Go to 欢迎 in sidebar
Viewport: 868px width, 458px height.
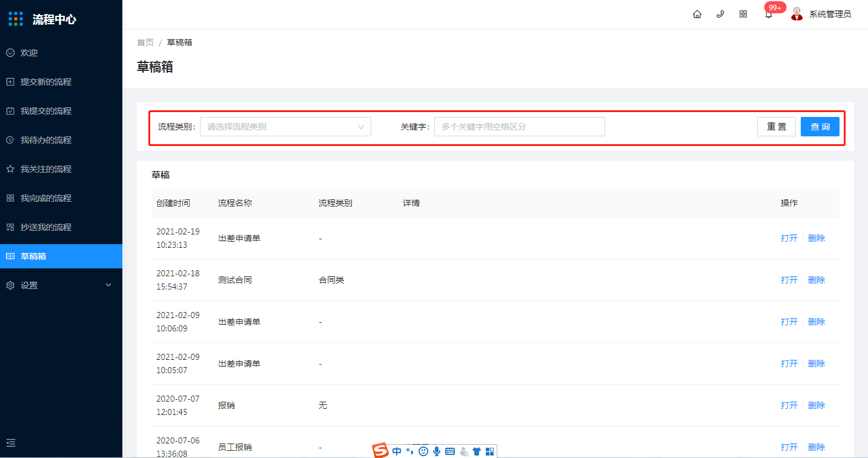(x=61, y=53)
